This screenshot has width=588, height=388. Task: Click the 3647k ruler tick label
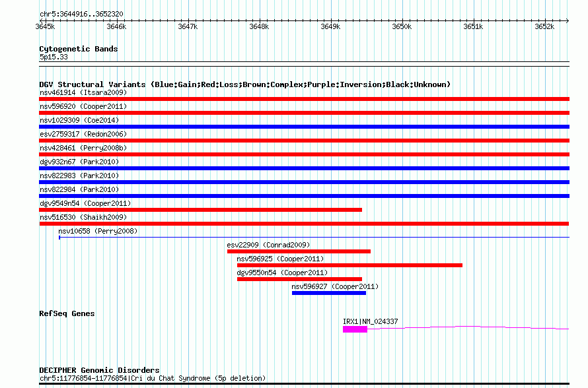coord(188,26)
